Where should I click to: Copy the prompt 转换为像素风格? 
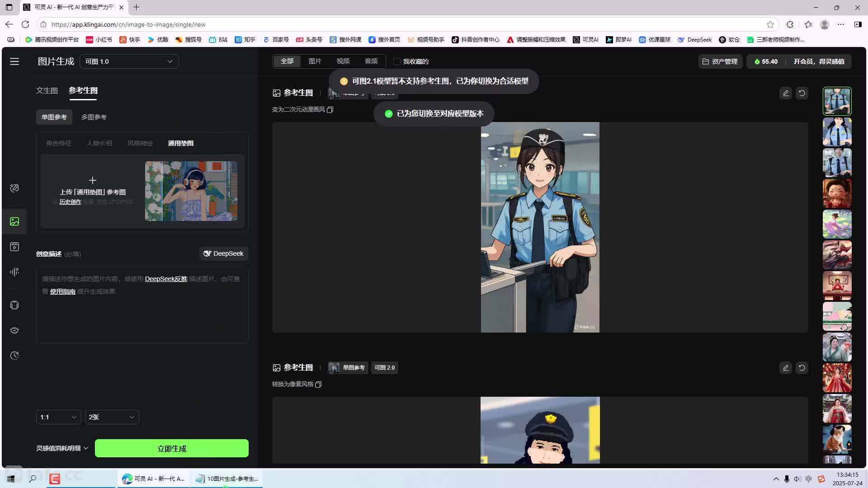tap(318, 385)
